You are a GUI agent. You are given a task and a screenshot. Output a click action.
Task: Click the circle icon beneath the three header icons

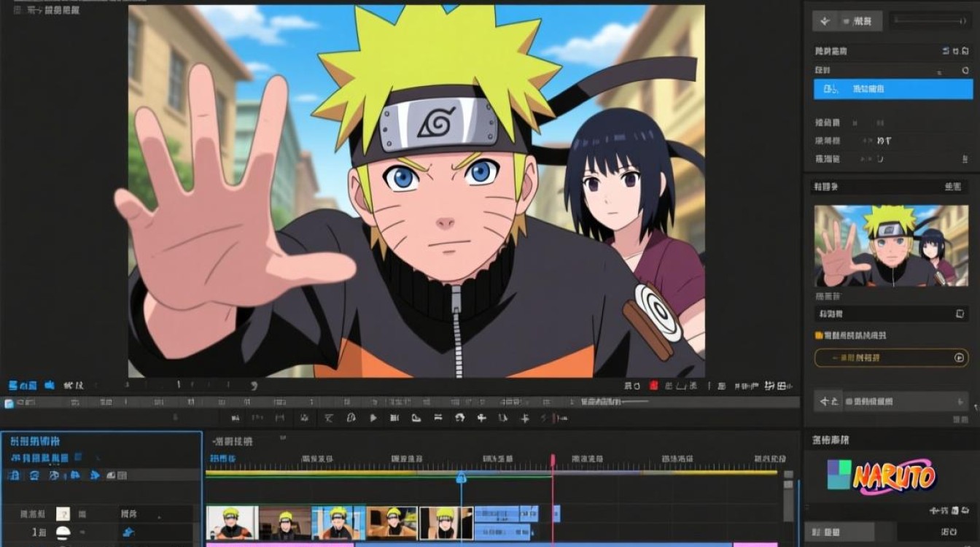point(965,70)
